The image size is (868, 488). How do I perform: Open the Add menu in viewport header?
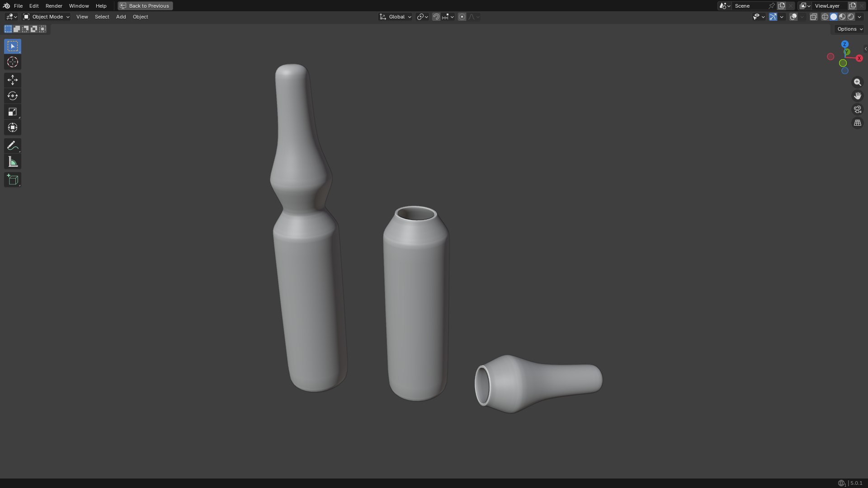(x=121, y=17)
